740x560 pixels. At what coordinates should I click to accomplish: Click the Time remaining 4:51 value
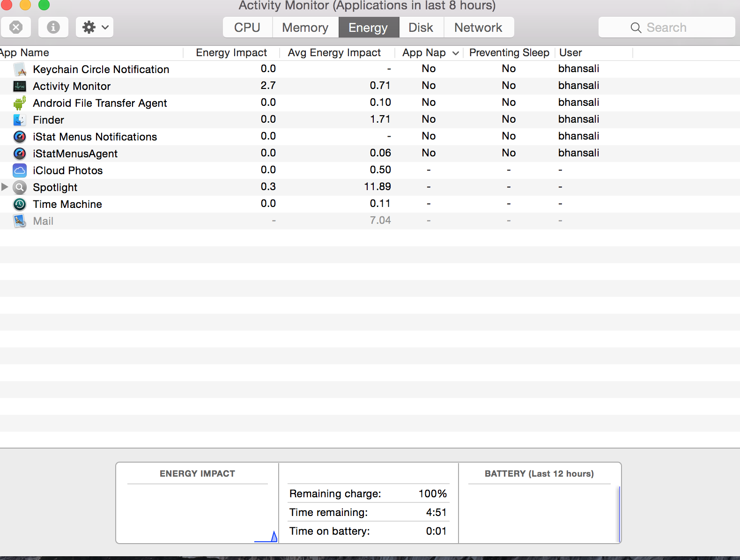point(437,512)
